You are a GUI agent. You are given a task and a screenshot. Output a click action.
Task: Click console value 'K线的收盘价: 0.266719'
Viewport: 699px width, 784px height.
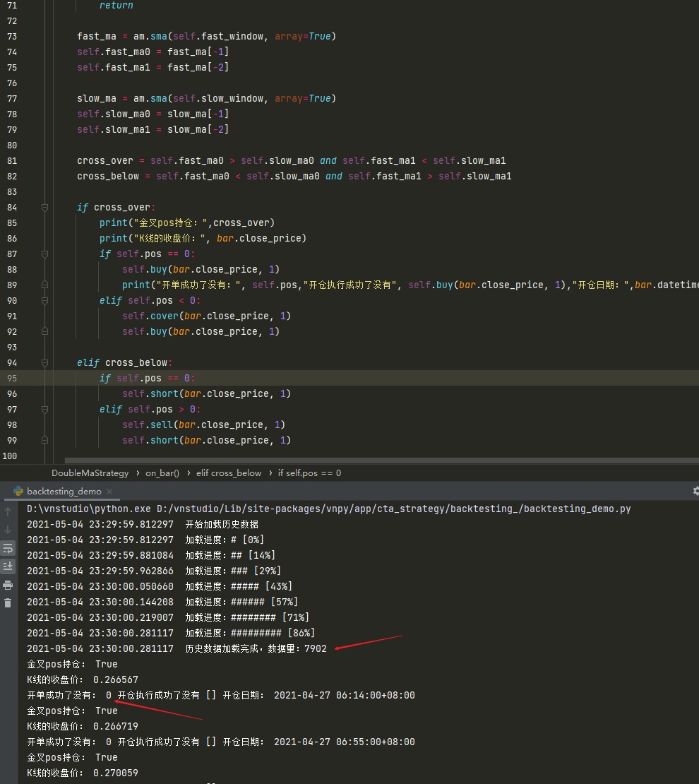(x=83, y=727)
